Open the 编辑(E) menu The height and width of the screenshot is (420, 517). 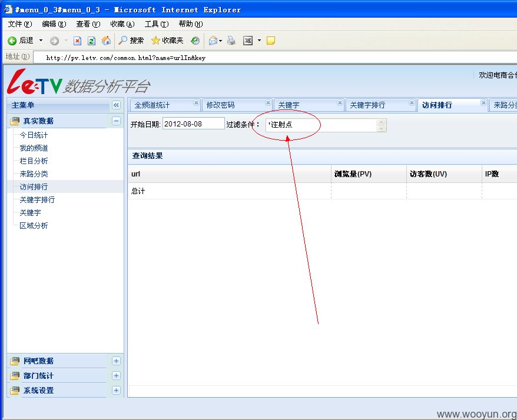(54, 24)
